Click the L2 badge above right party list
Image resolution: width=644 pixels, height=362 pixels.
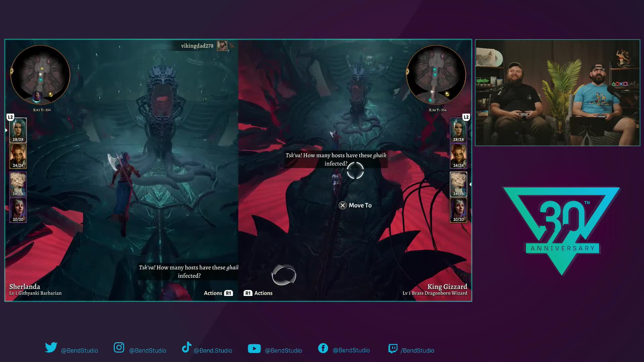pos(466,117)
